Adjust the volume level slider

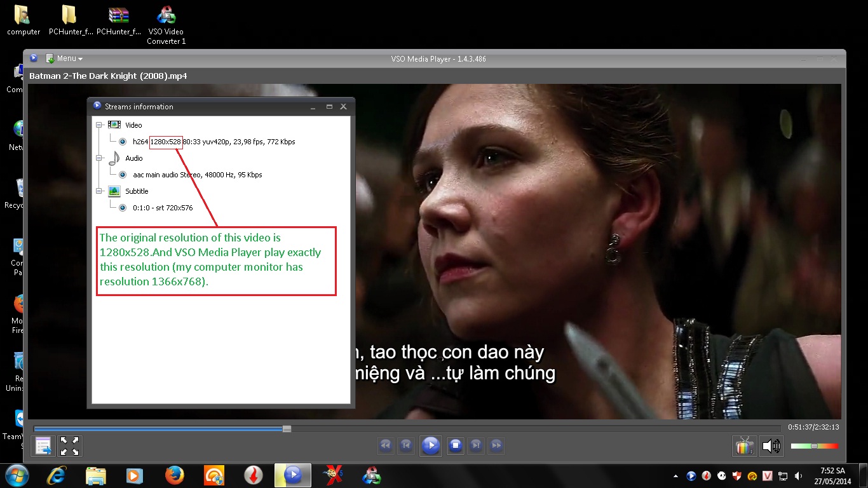(x=815, y=446)
